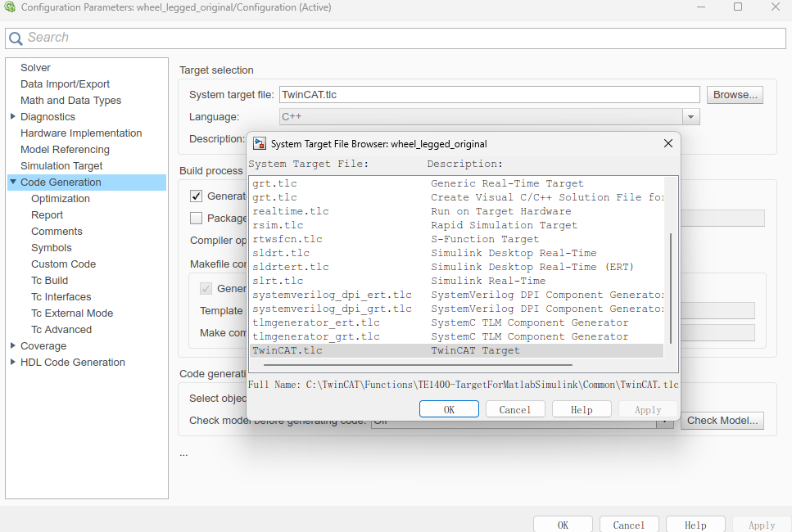792x532 pixels.
Task: Click the Check Model... button
Action: tap(722, 421)
